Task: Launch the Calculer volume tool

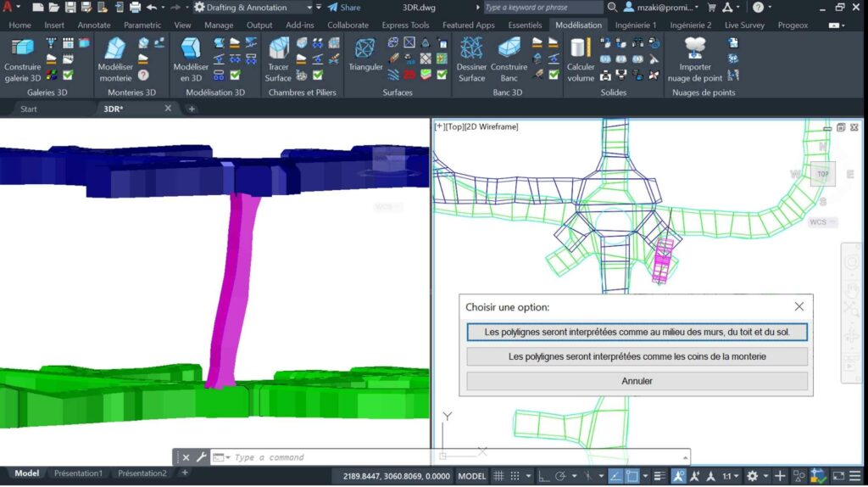Action: pos(580,60)
